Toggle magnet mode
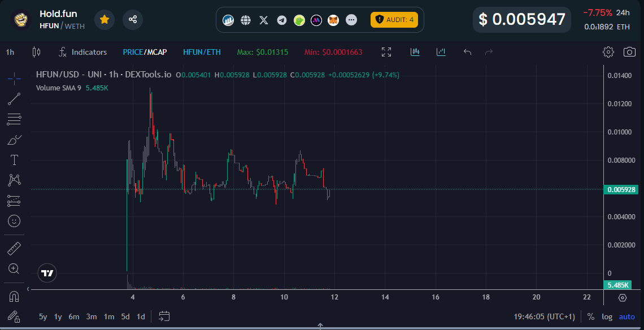 pyautogui.click(x=14, y=296)
